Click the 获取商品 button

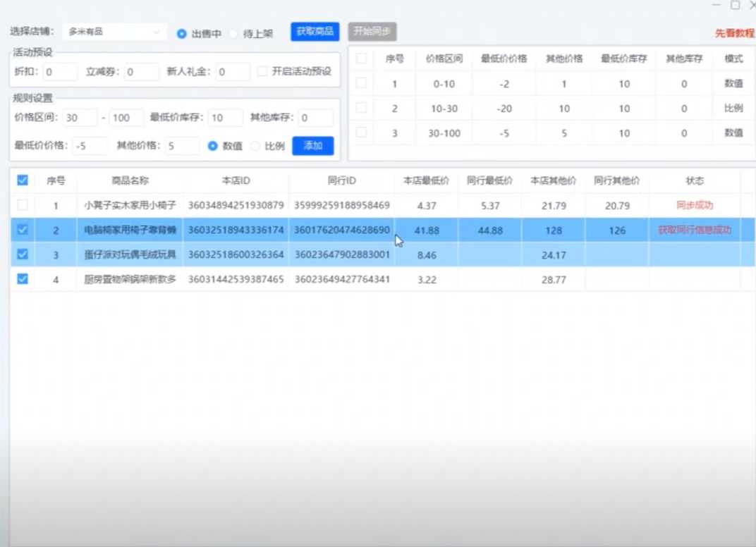coord(315,32)
